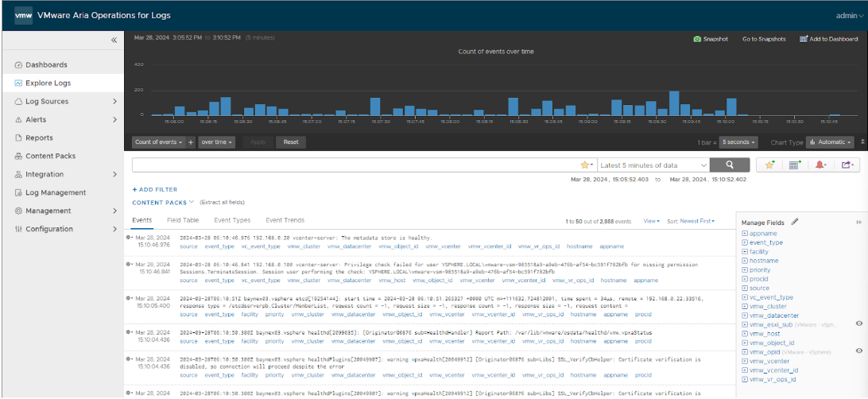Expand the Configuration submenu arrow
868x399 pixels.
click(114, 229)
